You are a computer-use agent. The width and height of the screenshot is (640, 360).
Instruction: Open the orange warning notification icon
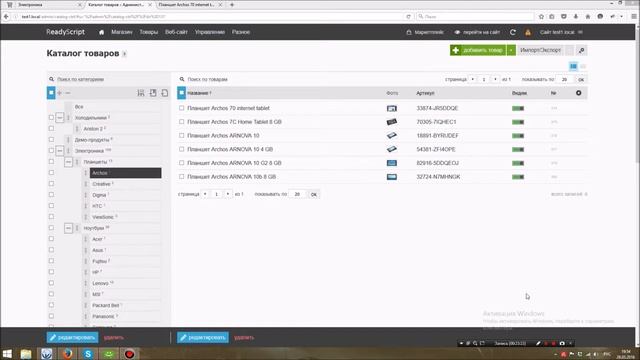click(528, 32)
